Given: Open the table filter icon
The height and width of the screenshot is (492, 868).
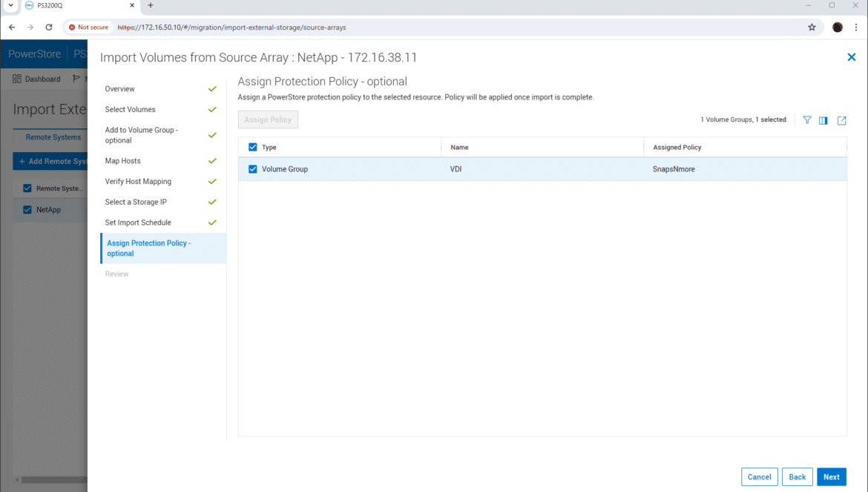Looking at the screenshot, I should [807, 120].
